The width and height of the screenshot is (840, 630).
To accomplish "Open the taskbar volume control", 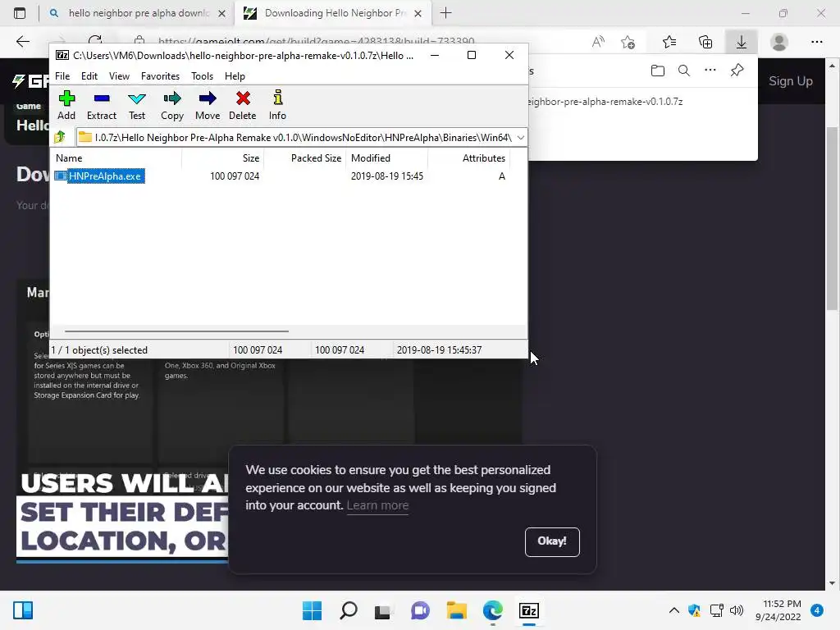I will point(737,610).
